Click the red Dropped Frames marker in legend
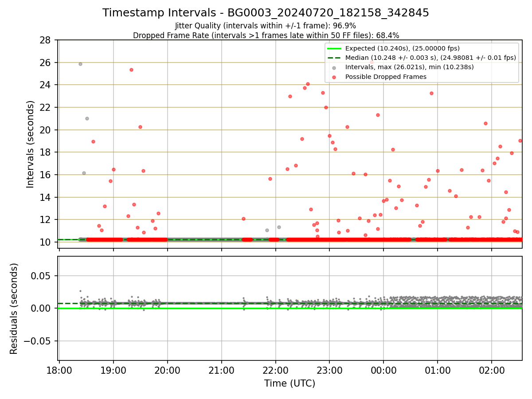This screenshot has height=399, width=532. (x=334, y=77)
